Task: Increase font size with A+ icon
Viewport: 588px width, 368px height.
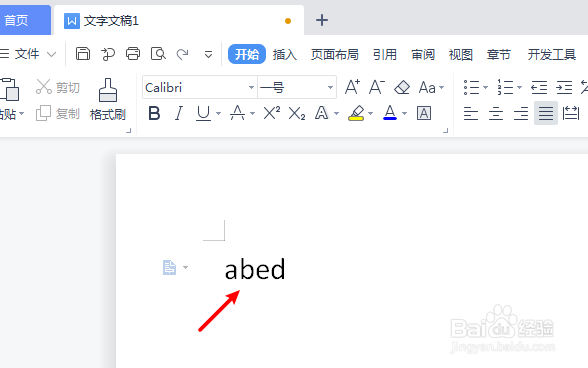Action: pyautogui.click(x=352, y=87)
